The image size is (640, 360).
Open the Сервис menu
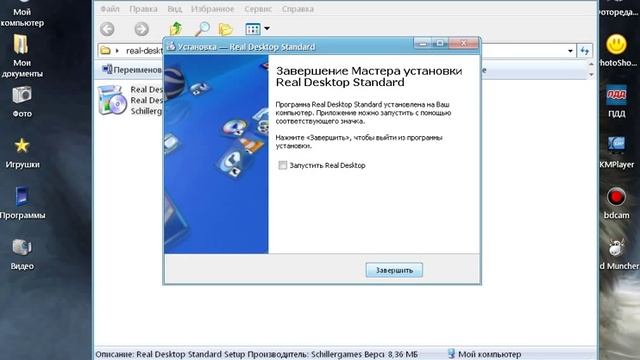coord(258,9)
